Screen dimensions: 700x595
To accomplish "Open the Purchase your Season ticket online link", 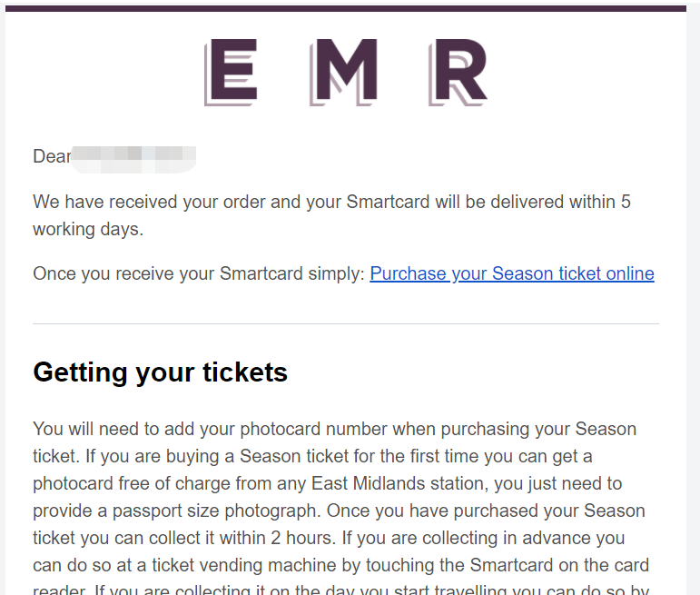I will pos(511,273).
